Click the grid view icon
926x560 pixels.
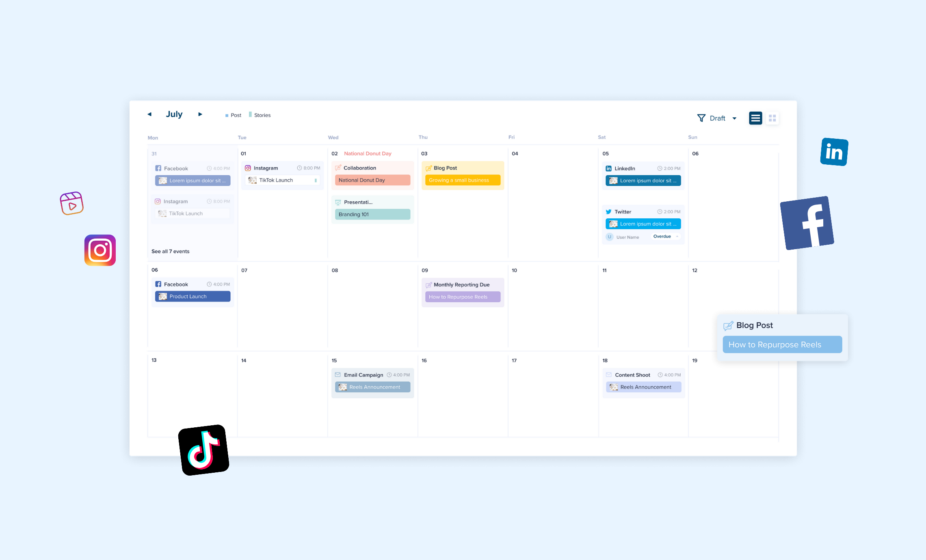[x=772, y=118]
